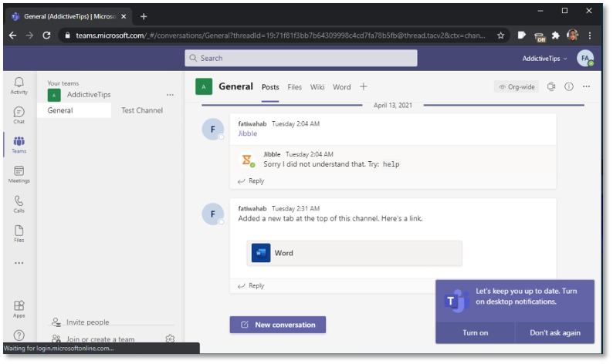Click the New conversation button
The height and width of the screenshot is (364, 613).
(278, 325)
